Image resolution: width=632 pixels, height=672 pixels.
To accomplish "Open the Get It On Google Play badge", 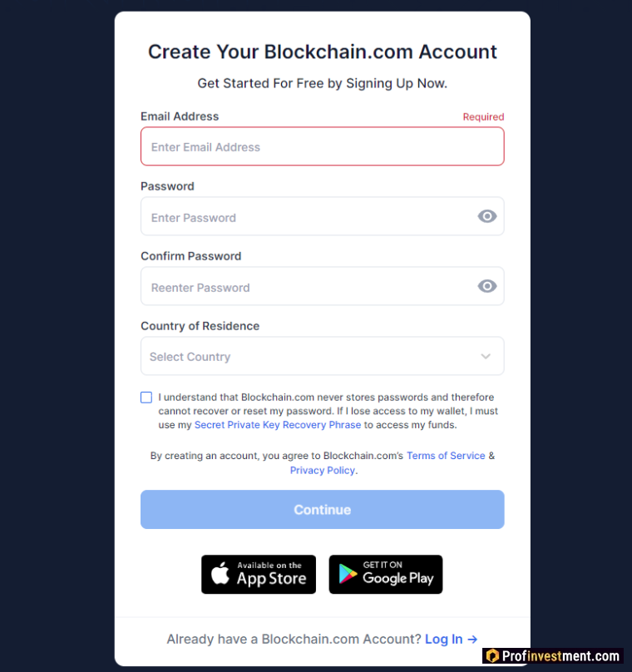I will pos(386,575).
